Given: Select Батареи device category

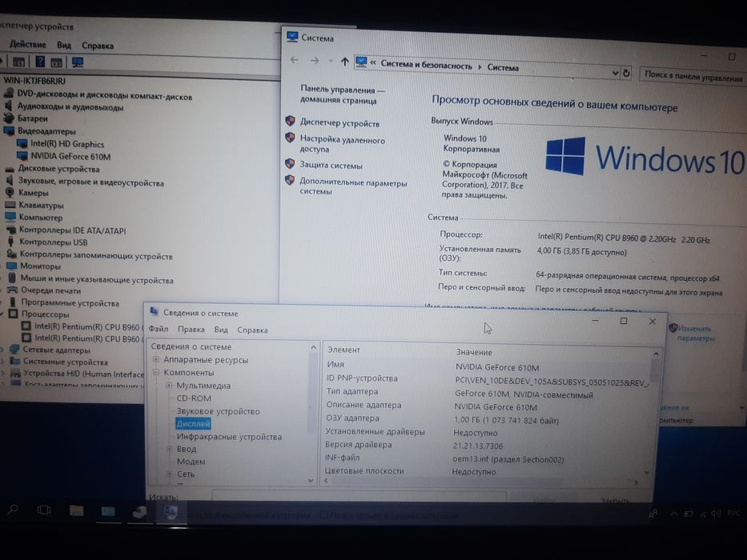Looking at the screenshot, I should click(32, 118).
